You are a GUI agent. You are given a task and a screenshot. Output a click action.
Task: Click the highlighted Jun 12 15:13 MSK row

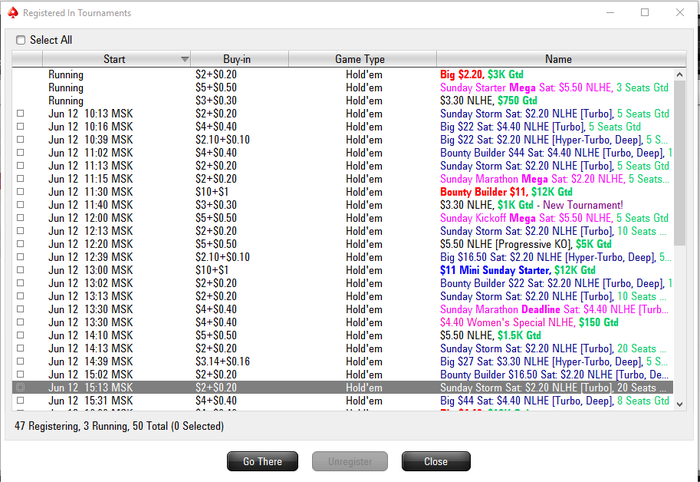pyautogui.click(x=342, y=387)
